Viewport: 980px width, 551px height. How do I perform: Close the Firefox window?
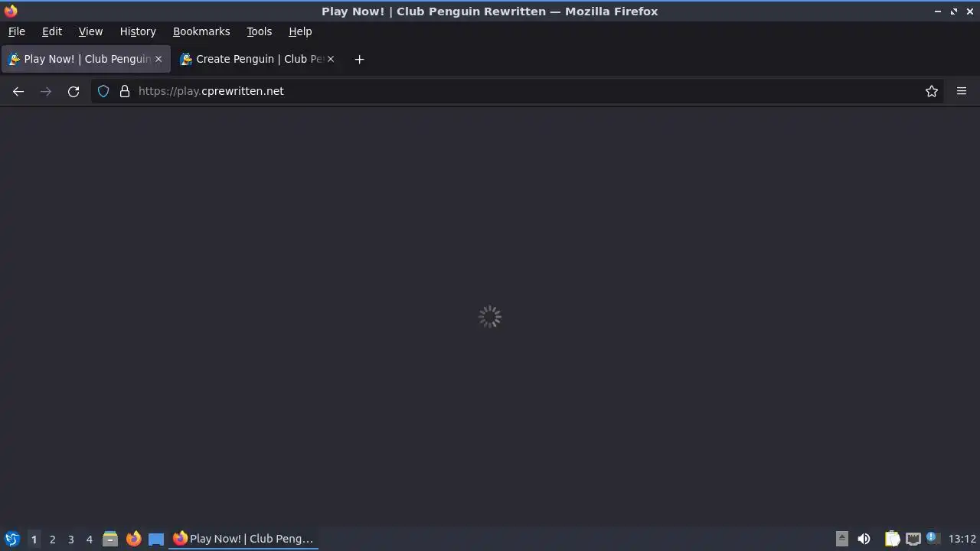point(969,11)
